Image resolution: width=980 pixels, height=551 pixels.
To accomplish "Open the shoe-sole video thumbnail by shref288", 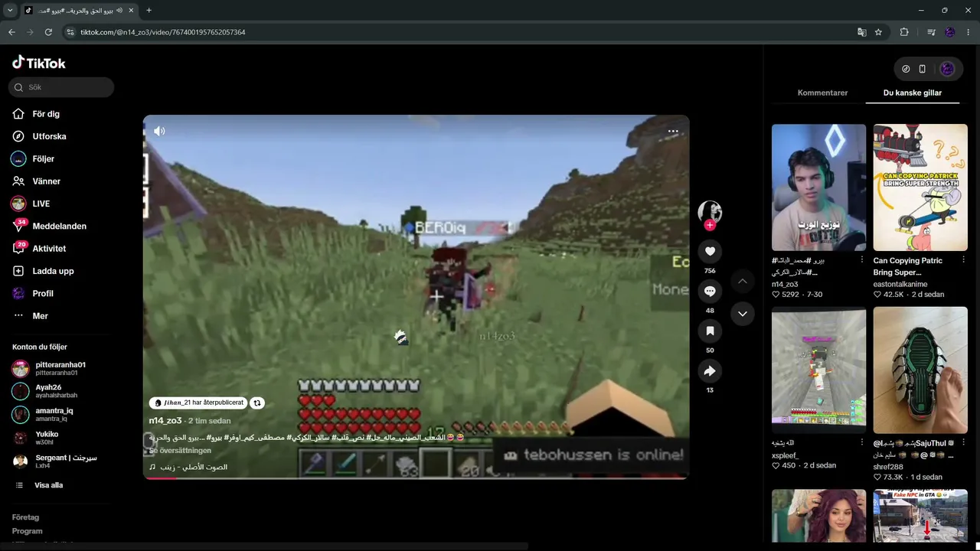I will click(920, 370).
